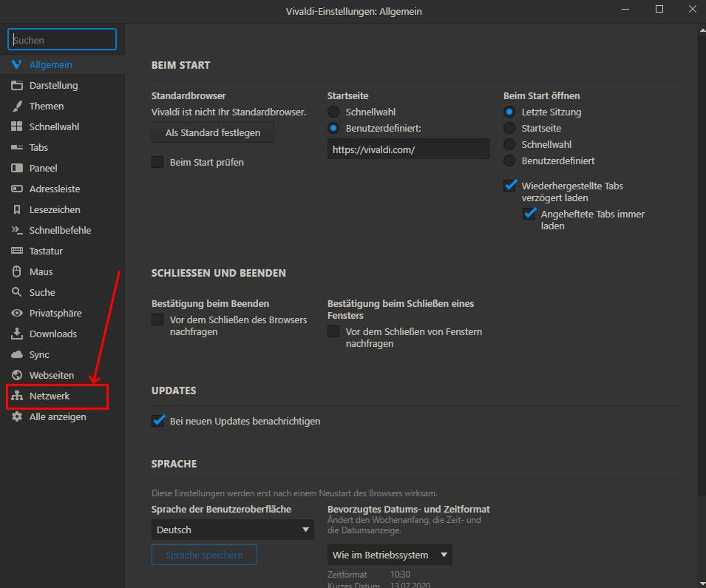Click the Downloads arrow icon
Screen dimensions: 706x588
(x=17, y=334)
